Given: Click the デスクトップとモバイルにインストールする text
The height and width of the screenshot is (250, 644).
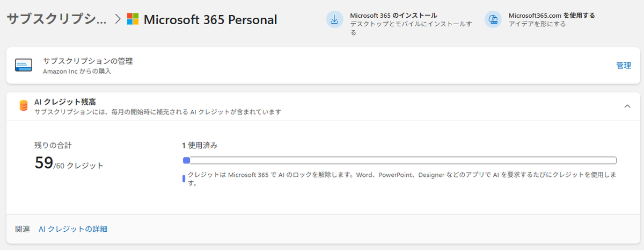Looking at the screenshot, I should (411, 28).
